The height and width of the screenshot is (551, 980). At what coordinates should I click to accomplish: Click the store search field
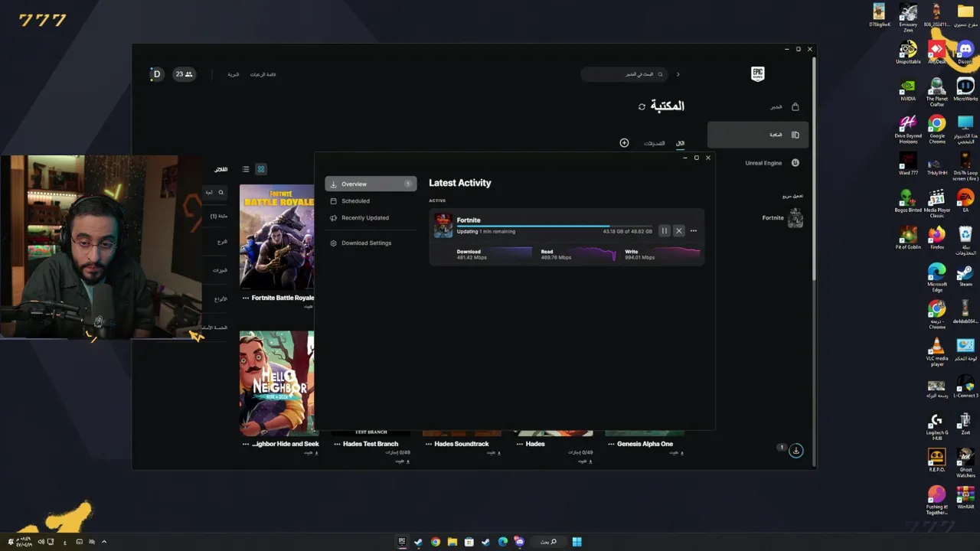624,74
